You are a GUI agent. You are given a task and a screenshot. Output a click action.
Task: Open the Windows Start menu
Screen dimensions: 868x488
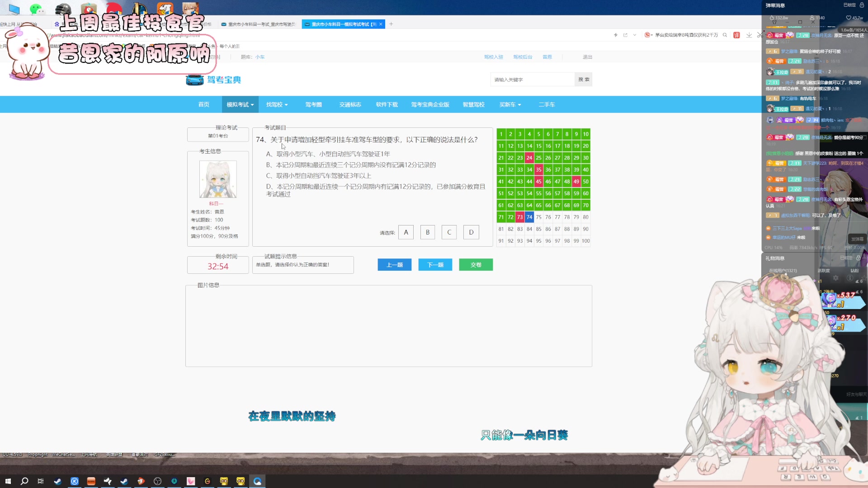[8, 481]
